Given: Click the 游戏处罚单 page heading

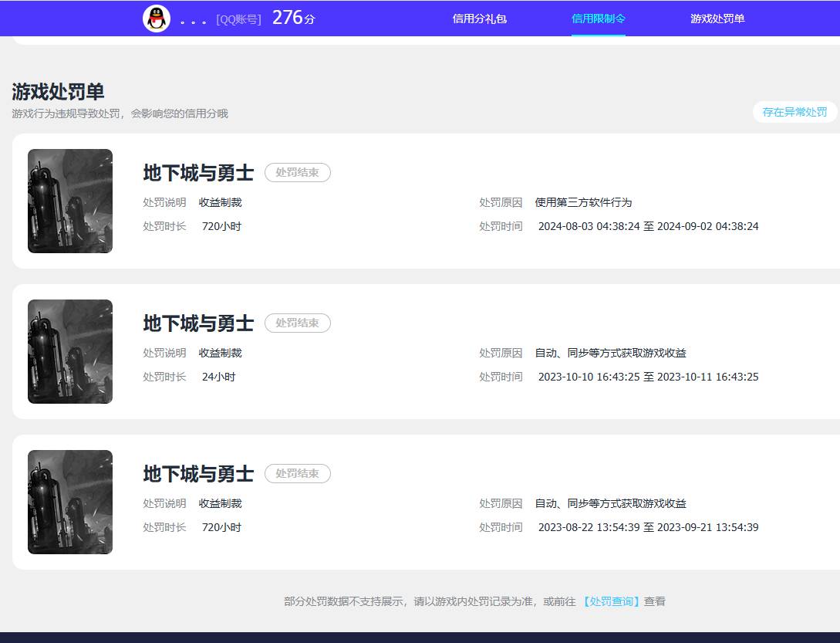Looking at the screenshot, I should point(59,91).
